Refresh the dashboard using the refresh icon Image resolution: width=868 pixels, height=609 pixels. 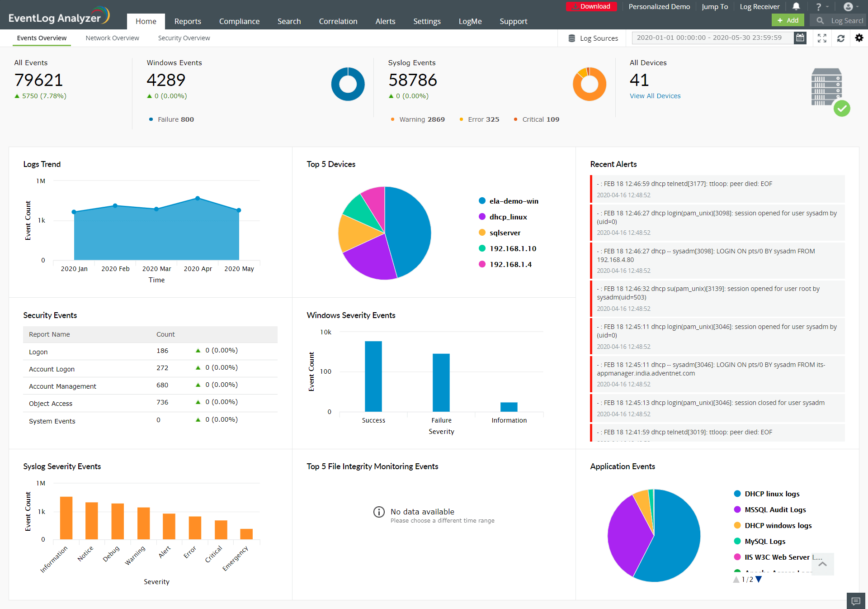(x=840, y=38)
